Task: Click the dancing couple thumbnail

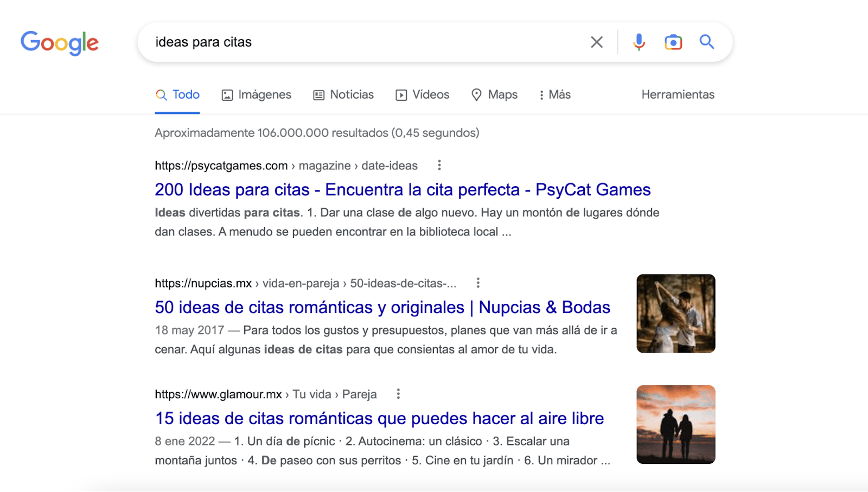Action: [x=676, y=314]
